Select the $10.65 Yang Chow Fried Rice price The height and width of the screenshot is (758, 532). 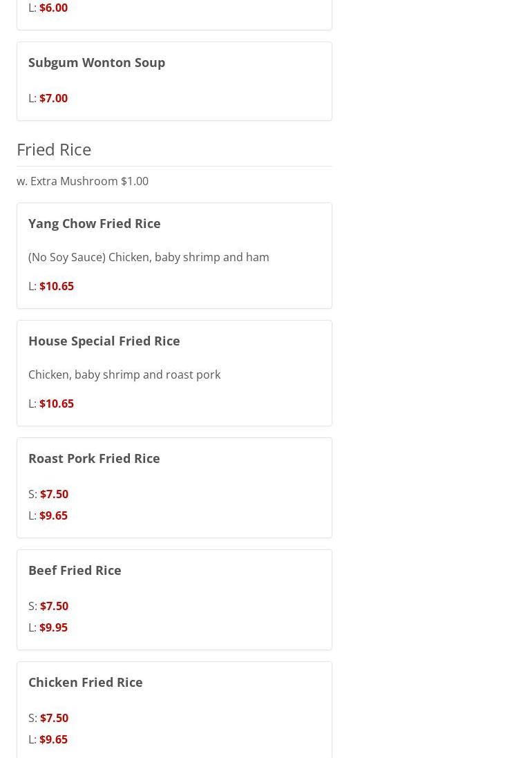click(x=56, y=286)
